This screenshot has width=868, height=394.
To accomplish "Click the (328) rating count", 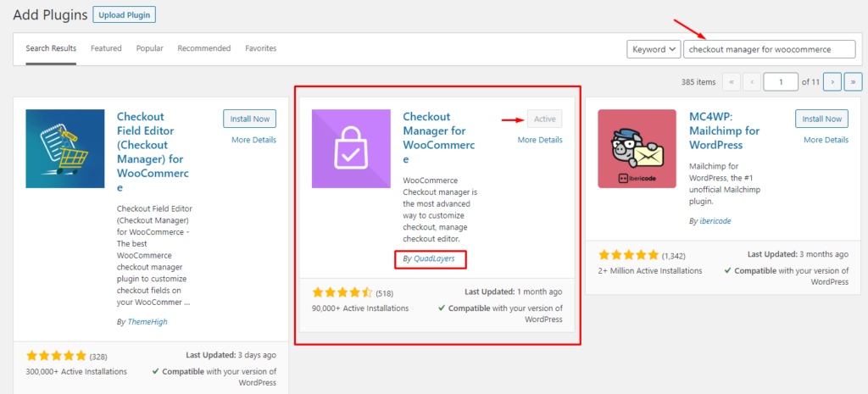I will [x=99, y=356].
